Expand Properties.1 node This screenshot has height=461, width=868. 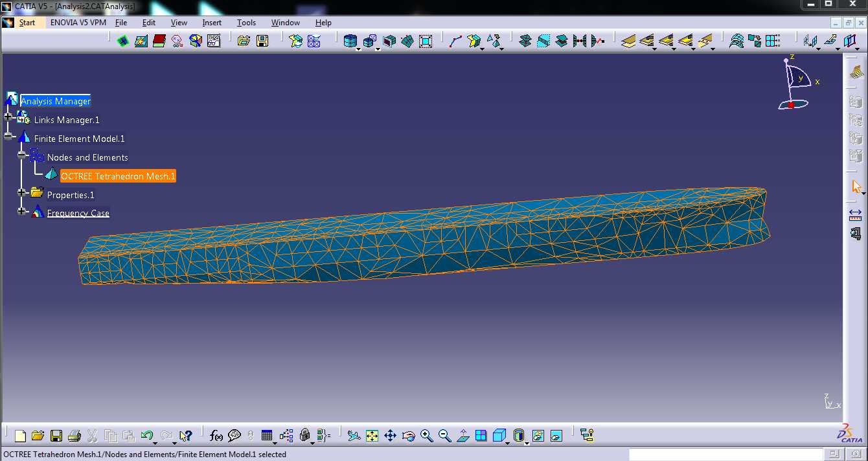21,192
